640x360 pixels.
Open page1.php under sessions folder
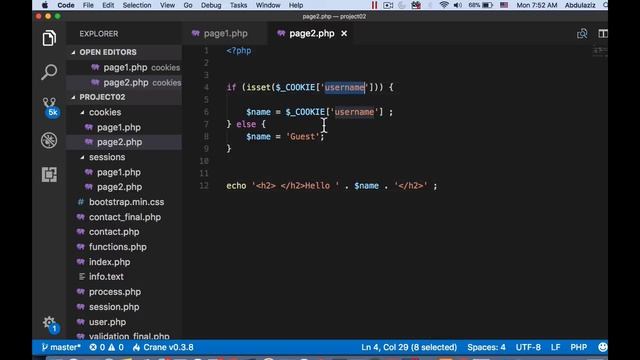pyautogui.click(x=124, y=172)
